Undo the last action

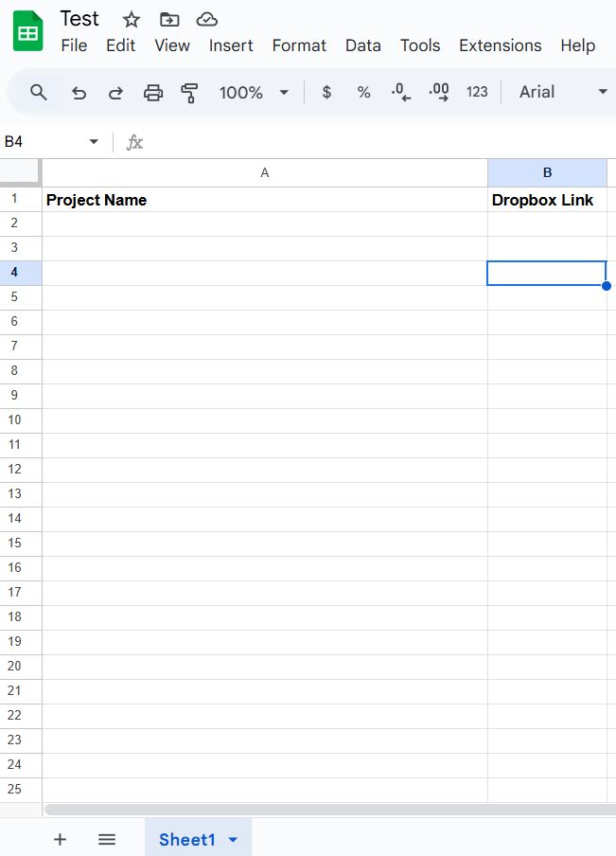[x=79, y=92]
